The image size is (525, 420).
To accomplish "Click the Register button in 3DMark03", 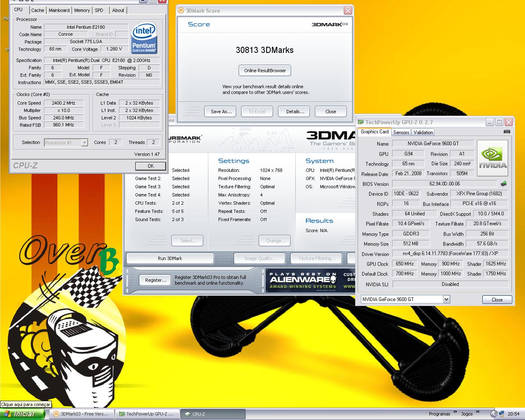I will (x=155, y=280).
